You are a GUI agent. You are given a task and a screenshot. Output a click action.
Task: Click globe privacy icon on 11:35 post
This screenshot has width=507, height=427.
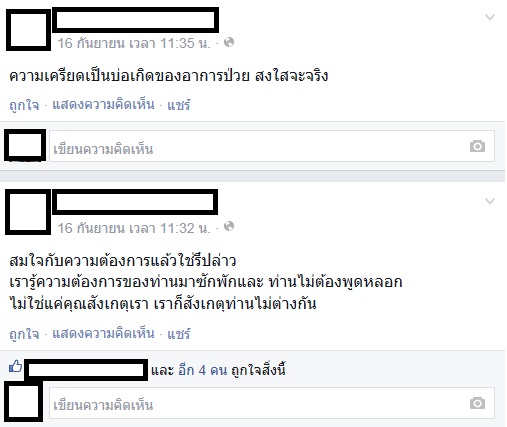[x=229, y=42]
